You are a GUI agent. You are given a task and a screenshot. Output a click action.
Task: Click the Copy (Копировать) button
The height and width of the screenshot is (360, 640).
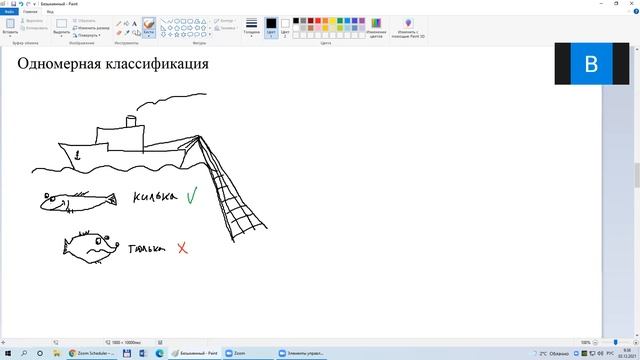pos(34,28)
